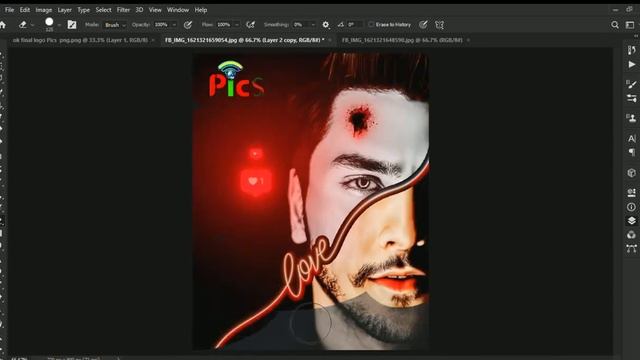The width and height of the screenshot is (640, 360).
Task: Toggle pressure control for brush size
Action: pyautogui.click(x=423, y=25)
